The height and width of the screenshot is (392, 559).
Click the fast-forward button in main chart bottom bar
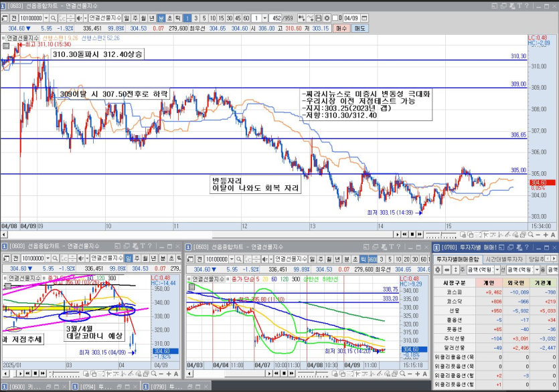point(420,235)
